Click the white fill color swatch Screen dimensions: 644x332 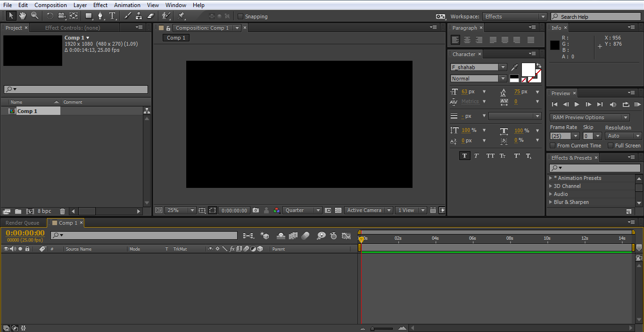tap(528, 70)
